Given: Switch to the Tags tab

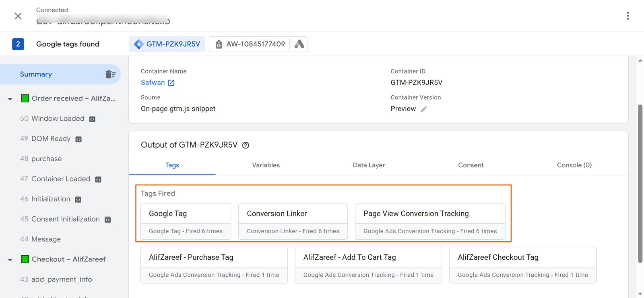Looking at the screenshot, I should (172, 165).
